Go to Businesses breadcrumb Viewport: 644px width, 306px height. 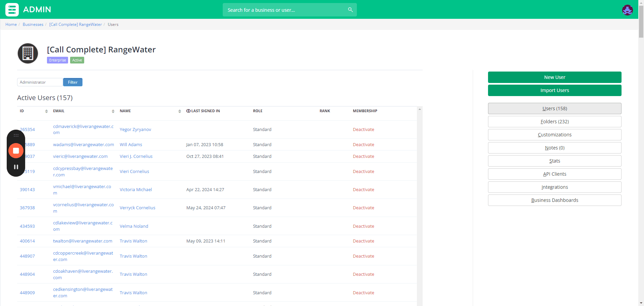click(x=33, y=25)
